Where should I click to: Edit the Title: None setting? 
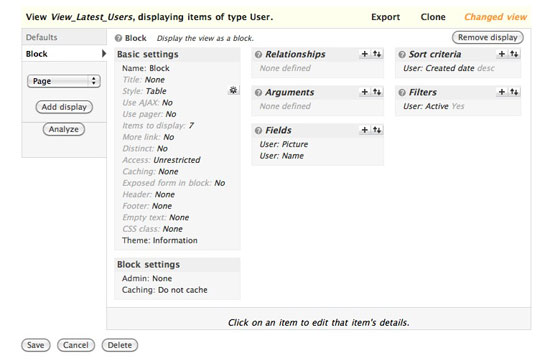pos(143,80)
